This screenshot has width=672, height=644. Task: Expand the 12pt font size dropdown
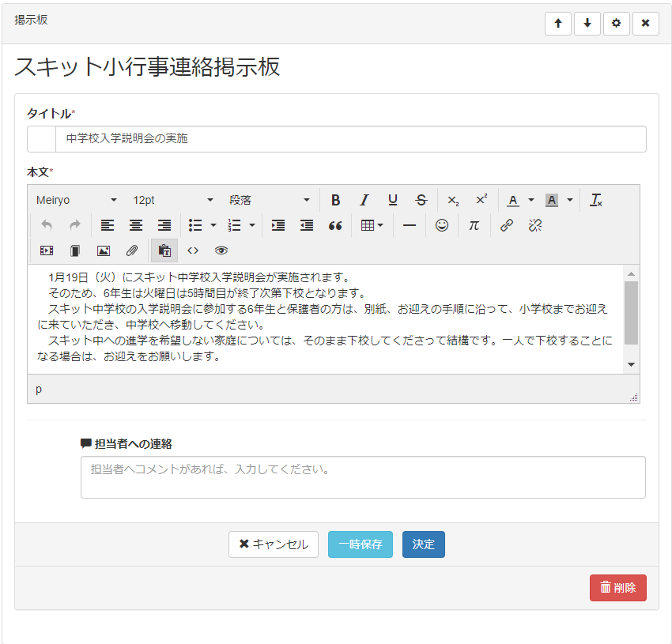173,200
